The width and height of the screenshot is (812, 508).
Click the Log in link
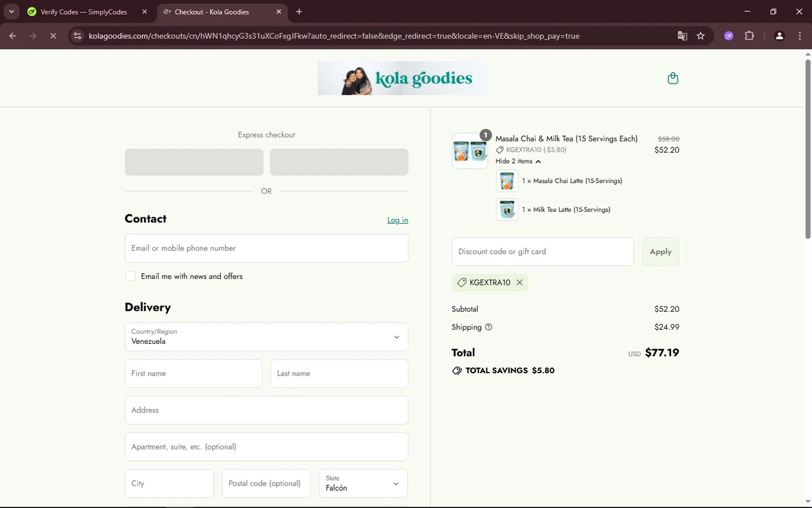tap(397, 220)
